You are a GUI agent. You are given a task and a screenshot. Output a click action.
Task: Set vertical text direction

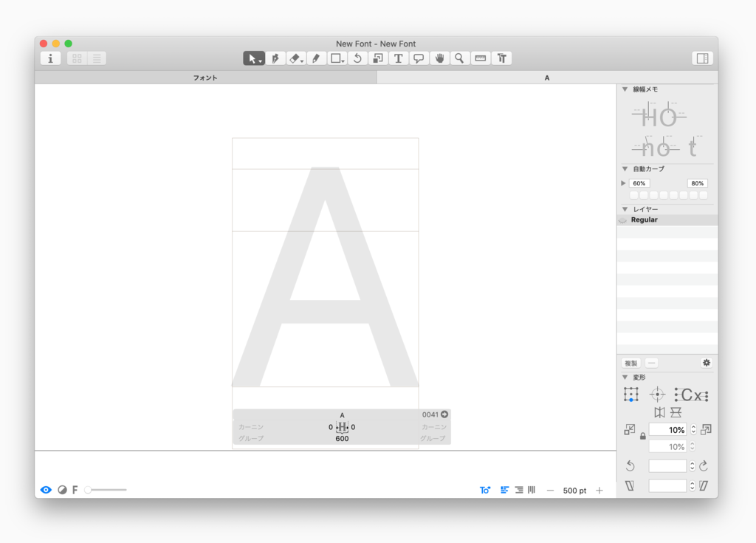click(532, 490)
